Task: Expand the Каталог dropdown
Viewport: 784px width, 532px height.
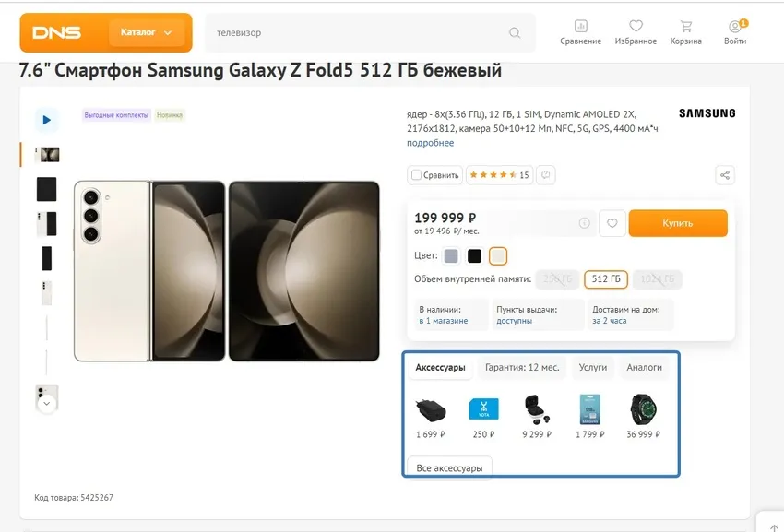Action: point(146,33)
